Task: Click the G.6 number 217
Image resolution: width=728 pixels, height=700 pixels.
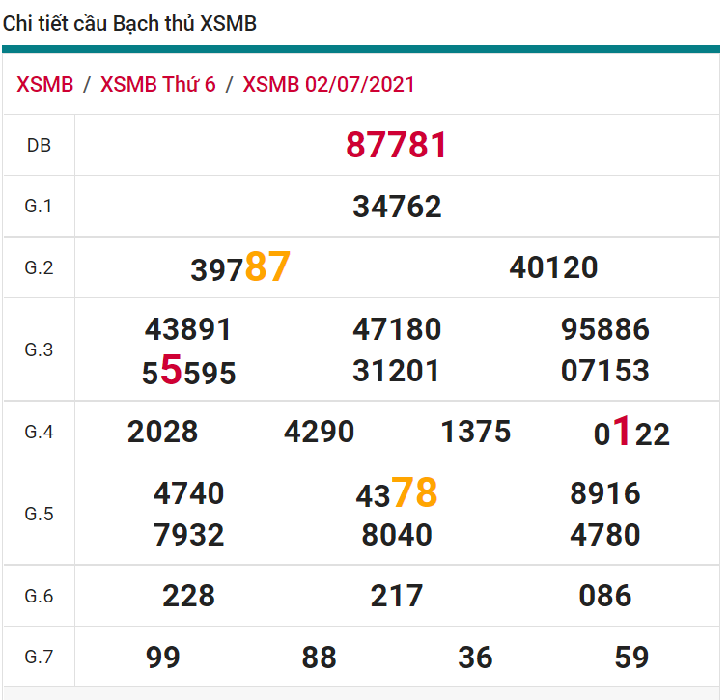Action: (397, 596)
